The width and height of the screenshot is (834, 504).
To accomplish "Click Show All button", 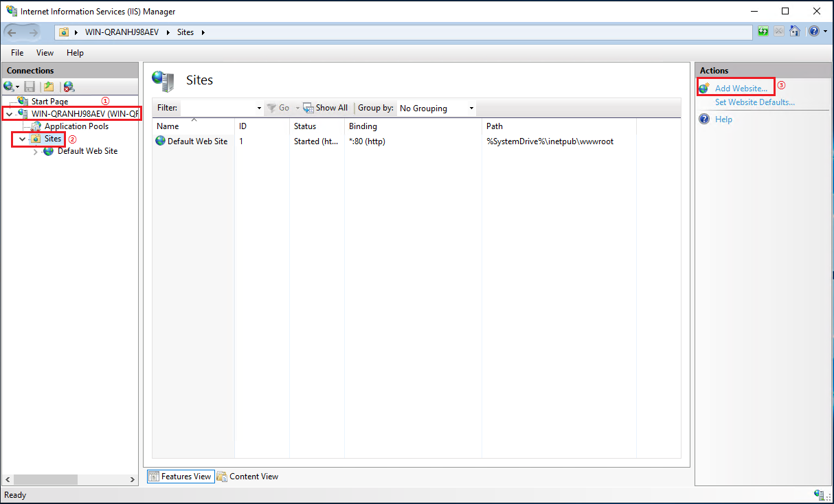I will pyautogui.click(x=326, y=108).
